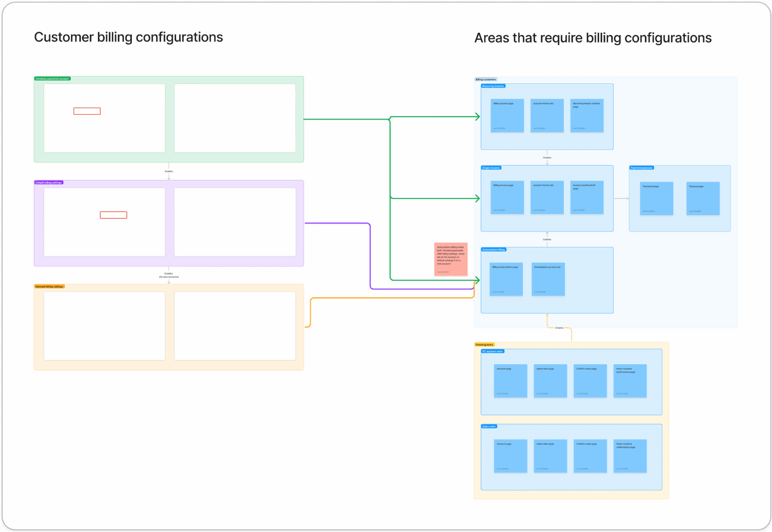772x532 pixels.
Task: Click the yellow items section label above PC account order
Action: point(485,345)
